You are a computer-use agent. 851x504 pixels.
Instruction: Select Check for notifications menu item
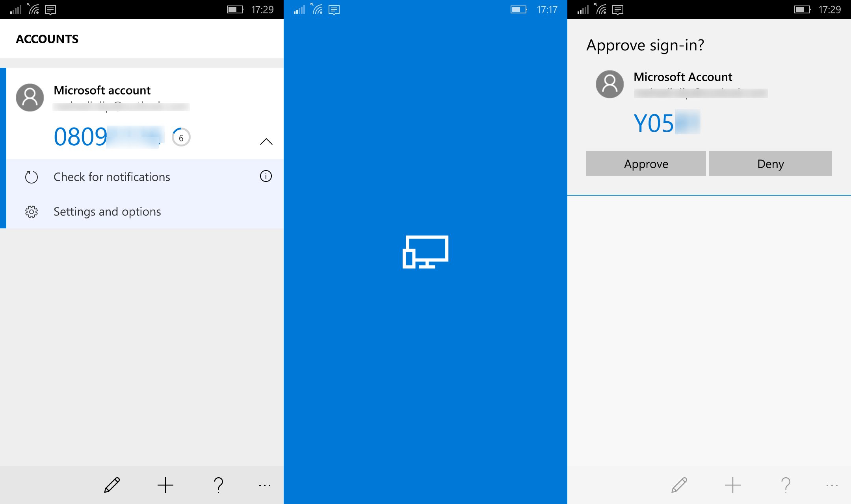[x=111, y=176]
